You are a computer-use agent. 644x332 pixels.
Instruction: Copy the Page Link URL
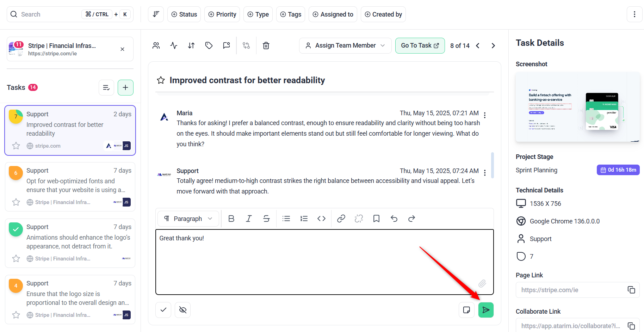coord(631,290)
